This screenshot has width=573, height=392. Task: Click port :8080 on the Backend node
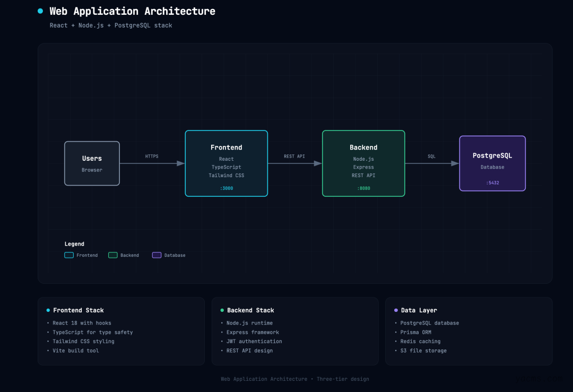pos(363,188)
